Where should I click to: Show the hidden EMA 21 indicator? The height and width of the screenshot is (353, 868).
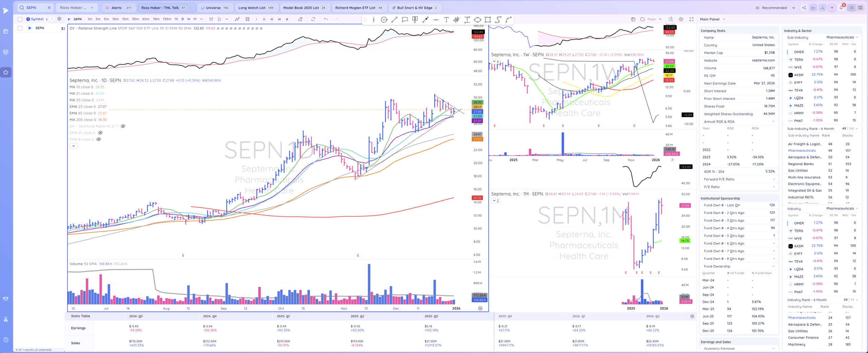point(100,133)
